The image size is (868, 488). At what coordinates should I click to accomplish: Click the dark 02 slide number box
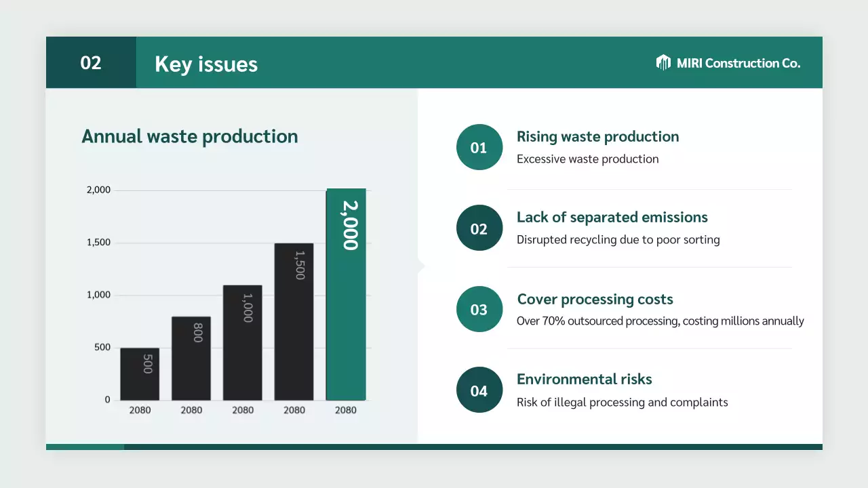pos(91,62)
